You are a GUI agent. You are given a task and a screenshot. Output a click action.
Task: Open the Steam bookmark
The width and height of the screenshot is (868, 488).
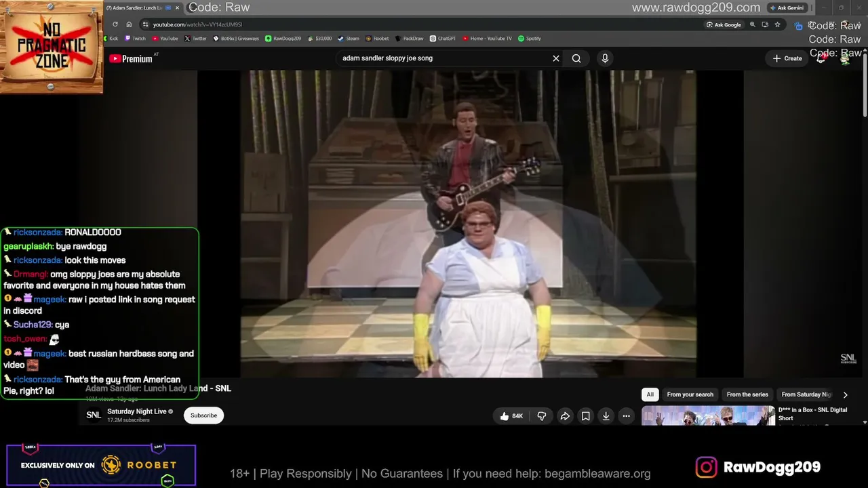point(349,39)
